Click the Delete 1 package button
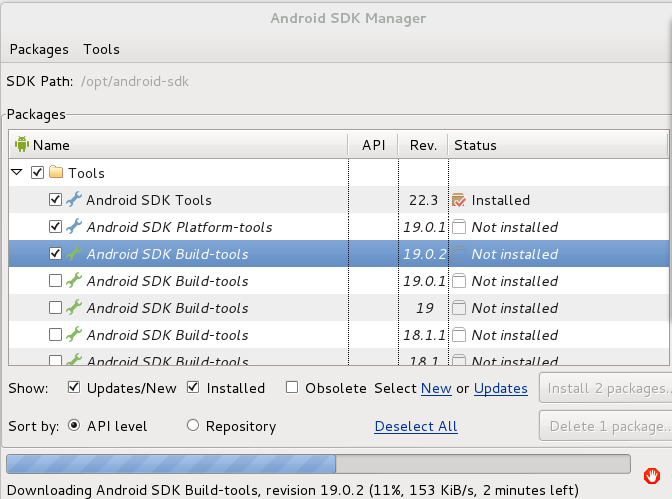The image size is (672, 499). click(x=606, y=426)
